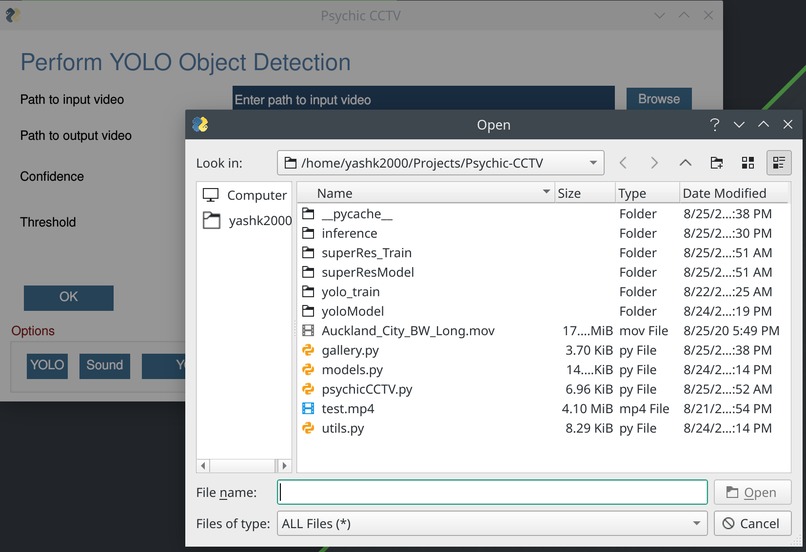Screen dimensions: 806x552
Task: Switch to icon list view
Action: pyautogui.click(x=748, y=163)
